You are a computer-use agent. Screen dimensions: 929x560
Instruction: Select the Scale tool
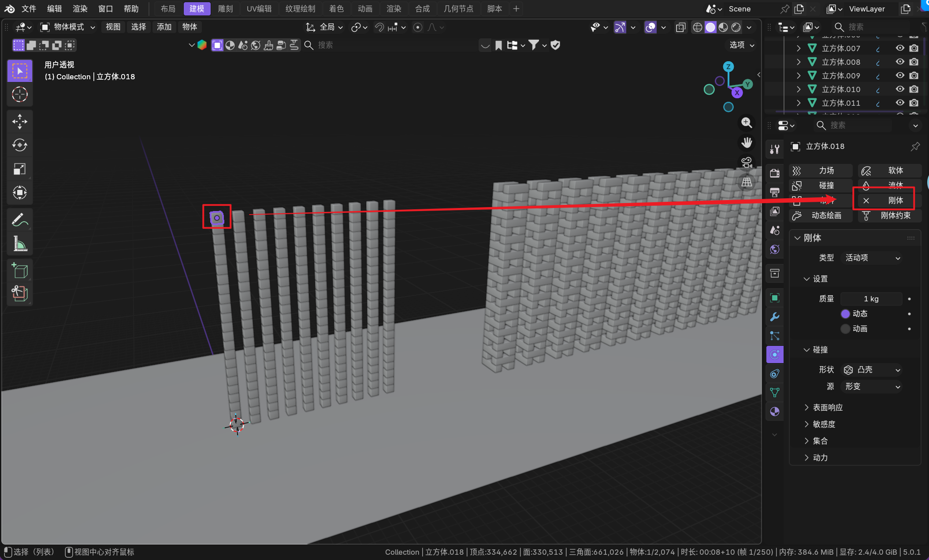click(19, 169)
